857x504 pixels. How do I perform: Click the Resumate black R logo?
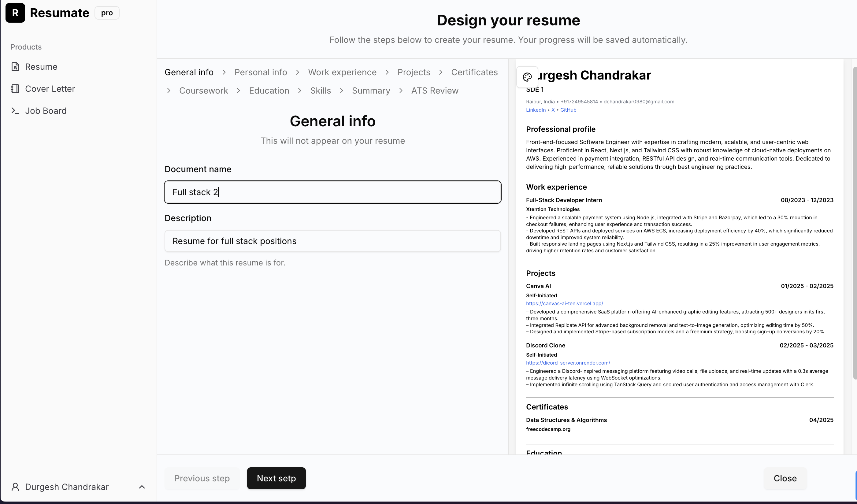(15, 13)
